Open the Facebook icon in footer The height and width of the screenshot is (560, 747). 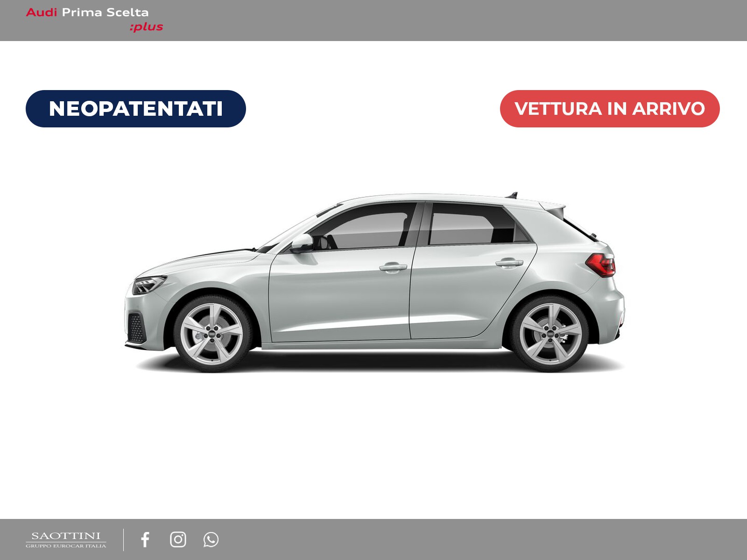tap(145, 539)
